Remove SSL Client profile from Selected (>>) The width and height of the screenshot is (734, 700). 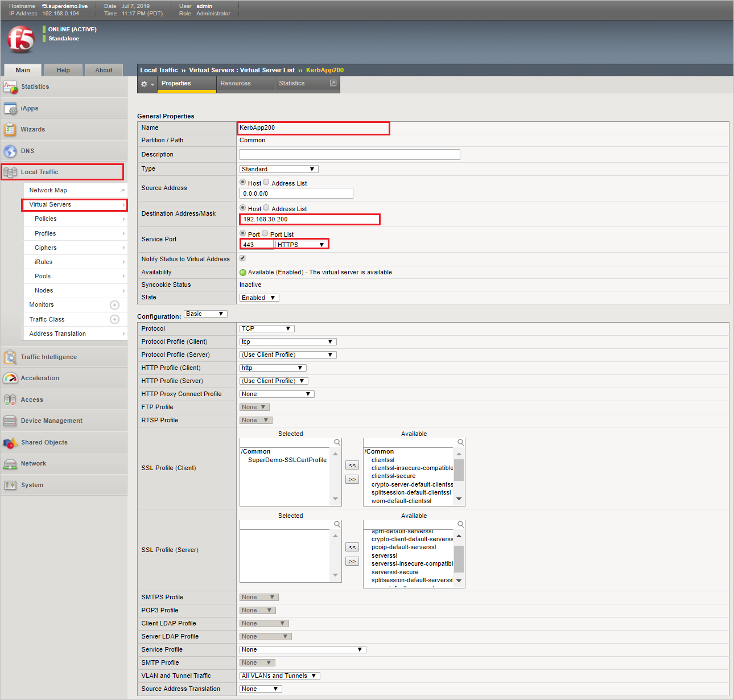tap(352, 479)
